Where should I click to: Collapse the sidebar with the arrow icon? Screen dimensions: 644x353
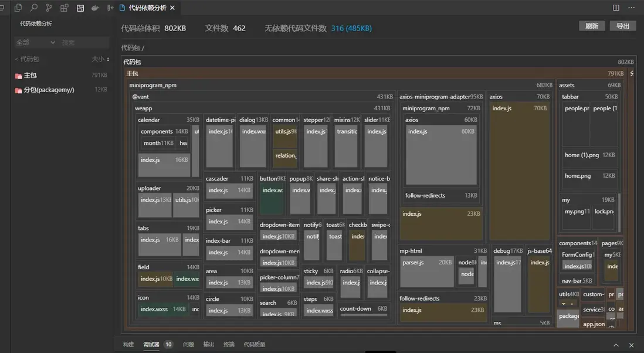pyautogui.click(x=110, y=8)
